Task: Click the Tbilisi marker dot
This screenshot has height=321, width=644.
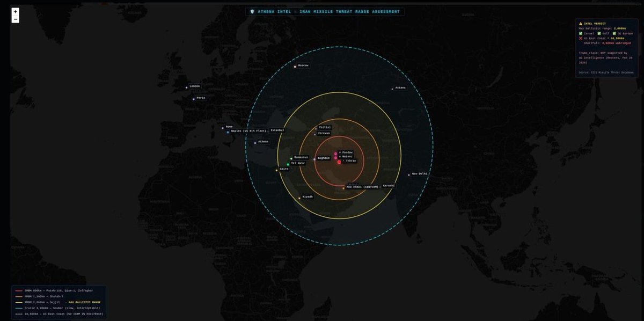Action: pos(316,128)
